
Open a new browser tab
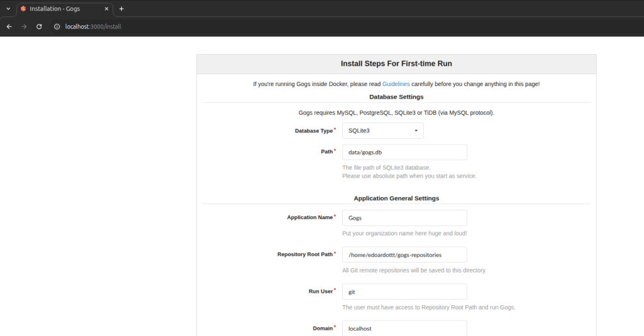pyautogui.click(x=121, y=9)
